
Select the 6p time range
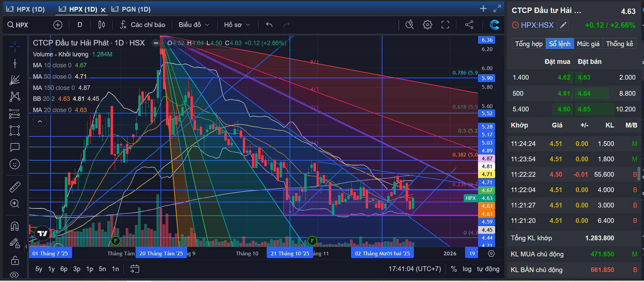coord(64,269)
